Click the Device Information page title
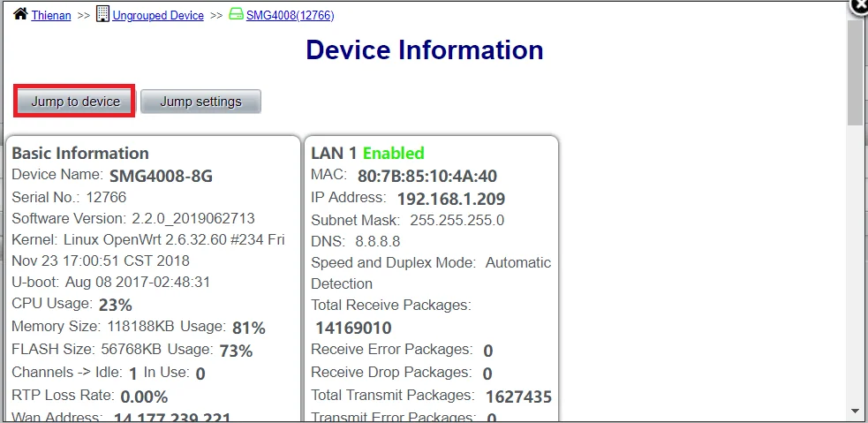Viewport: 868px width, 423px height. (x=425, y=49)
